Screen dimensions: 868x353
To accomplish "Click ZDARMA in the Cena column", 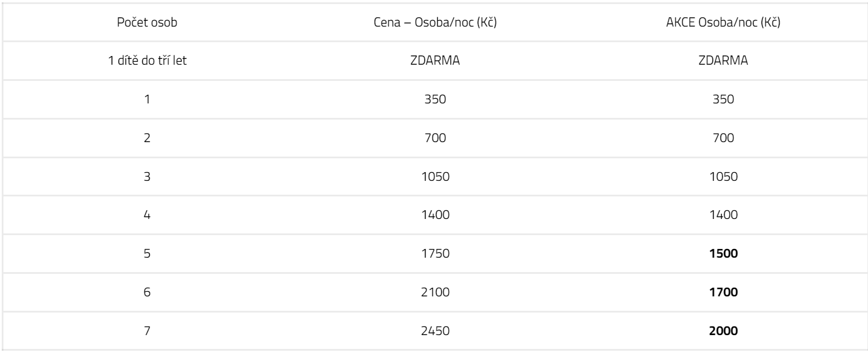I will tap(435, 61).
